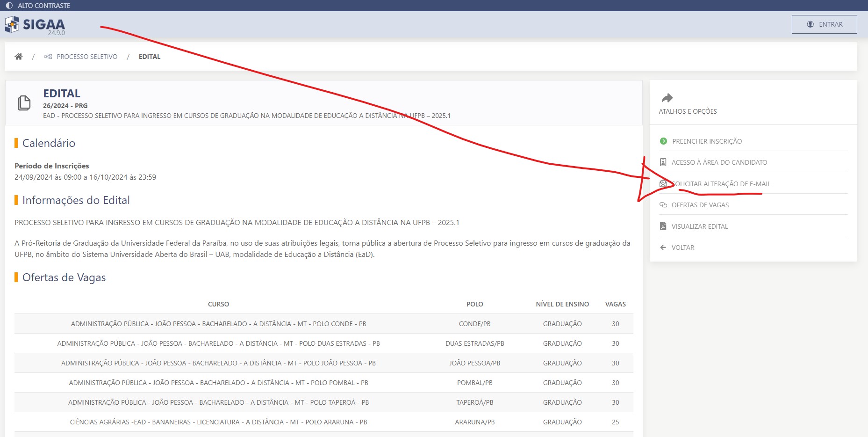
Task: Open Ofertas de Vagas shortcut
Action: [x=700, y=205]
